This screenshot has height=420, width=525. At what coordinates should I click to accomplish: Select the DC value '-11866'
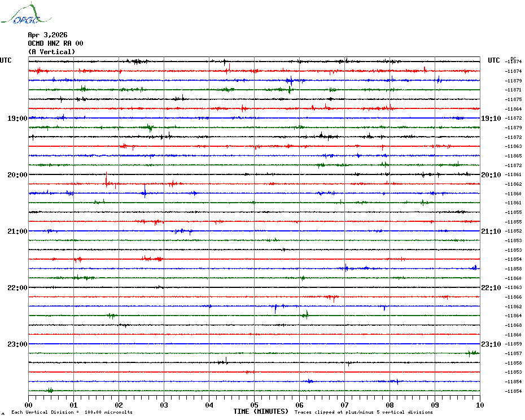pos(514,297)
